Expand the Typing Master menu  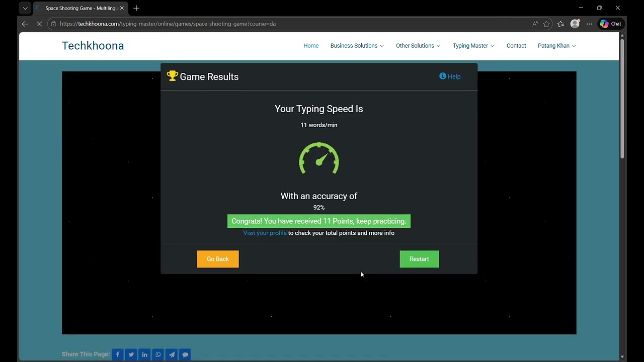click(473, 46)
